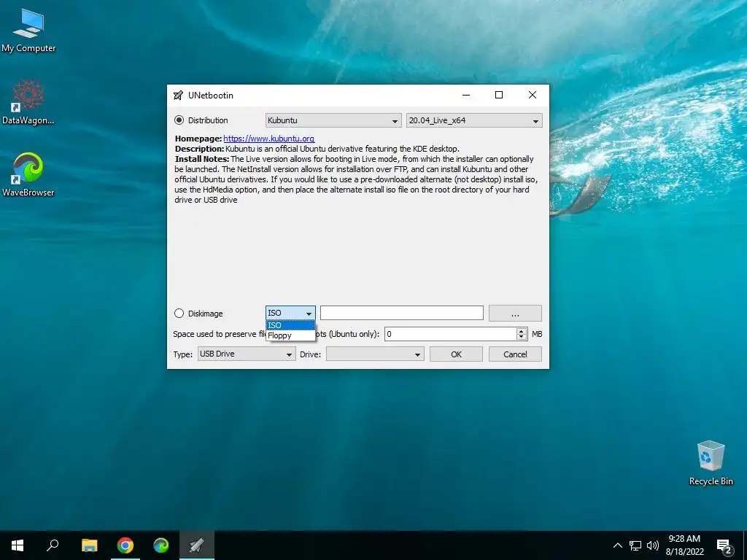Close the UNetbootin window

pyautogui.click(x=532, y=96)
